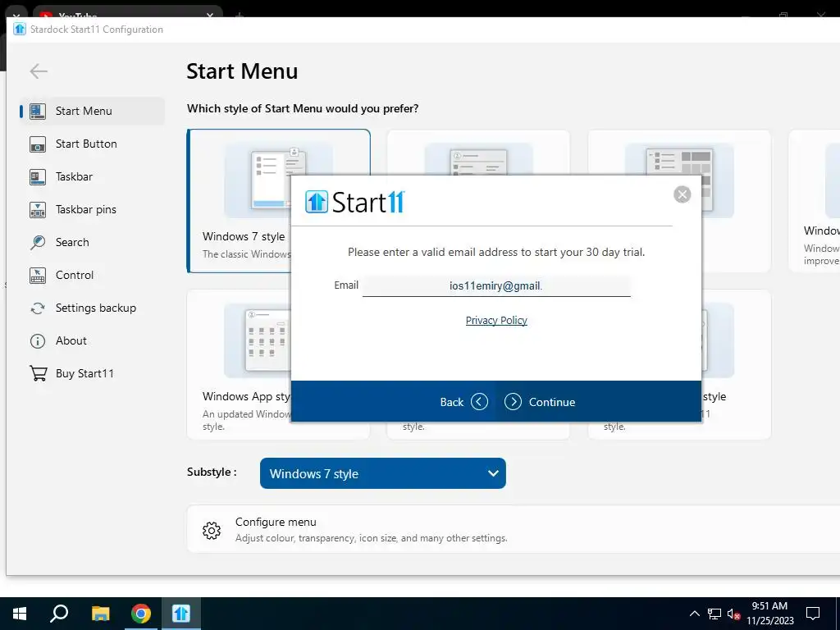Click the Back circle arrow icon in dialog
Image resolution: width=840 pixels, height=630 pixels.
click(479, 402)
